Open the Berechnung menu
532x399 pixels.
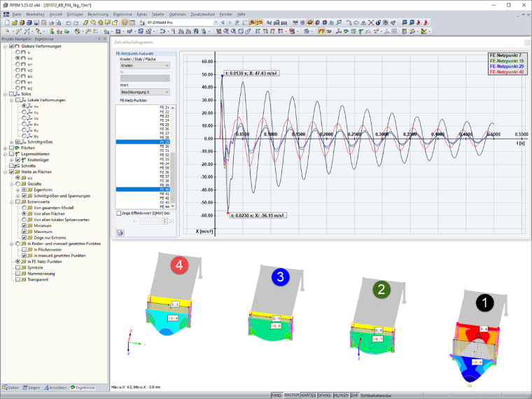point(98,14)
